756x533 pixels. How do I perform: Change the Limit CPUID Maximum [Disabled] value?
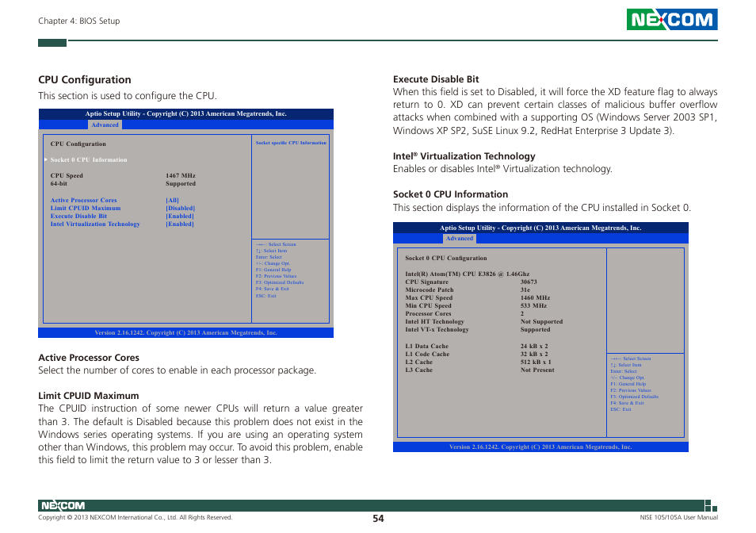(181, 209)
